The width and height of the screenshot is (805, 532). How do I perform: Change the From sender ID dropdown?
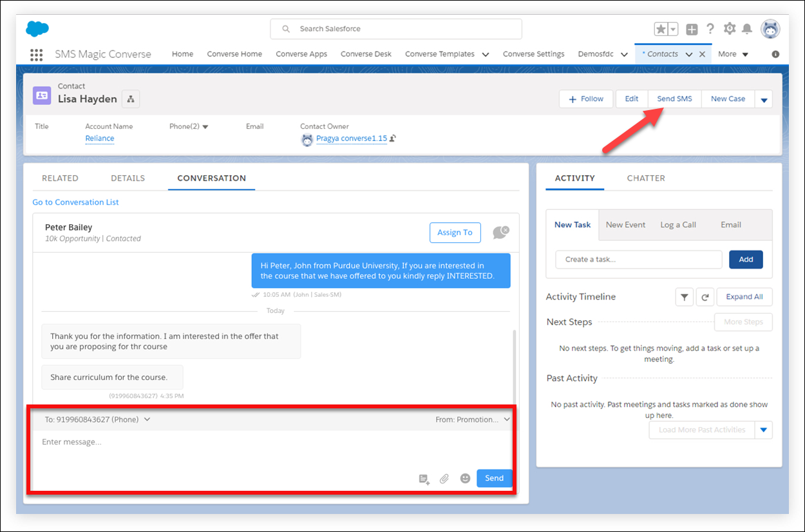pyautogui.click(x=473, y=419)
